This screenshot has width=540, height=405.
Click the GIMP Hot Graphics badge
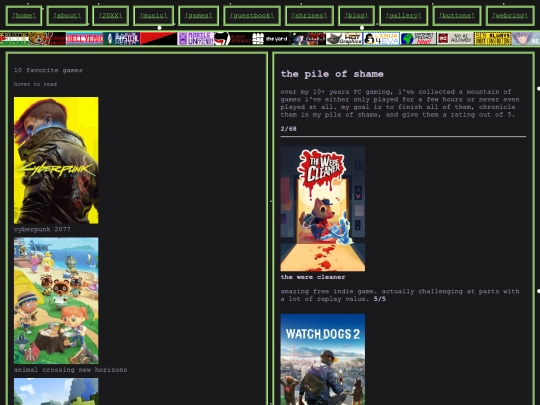[x=344, y=39]
